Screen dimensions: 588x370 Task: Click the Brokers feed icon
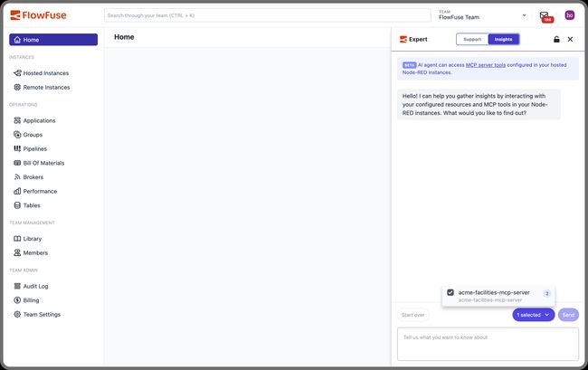(x=17, y=177)
